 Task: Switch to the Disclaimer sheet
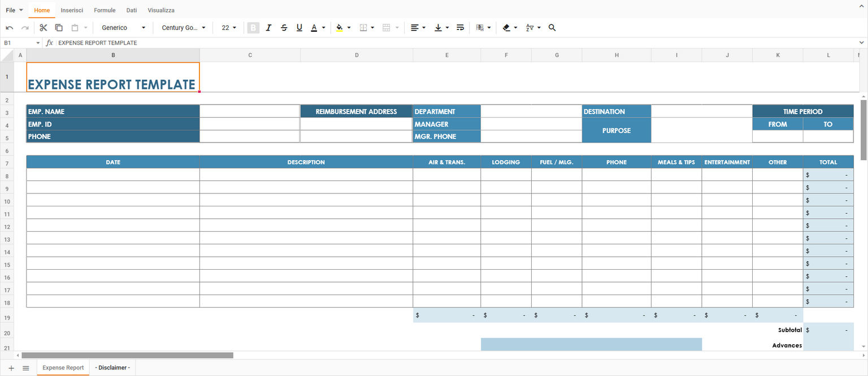[x=112, y=368]
